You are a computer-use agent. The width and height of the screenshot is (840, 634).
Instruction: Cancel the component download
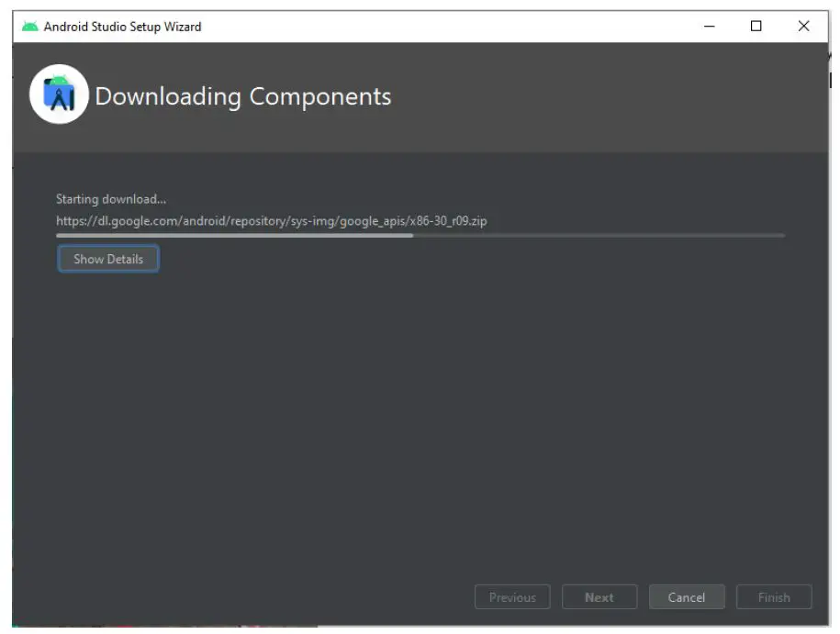(x=687, y=596)
